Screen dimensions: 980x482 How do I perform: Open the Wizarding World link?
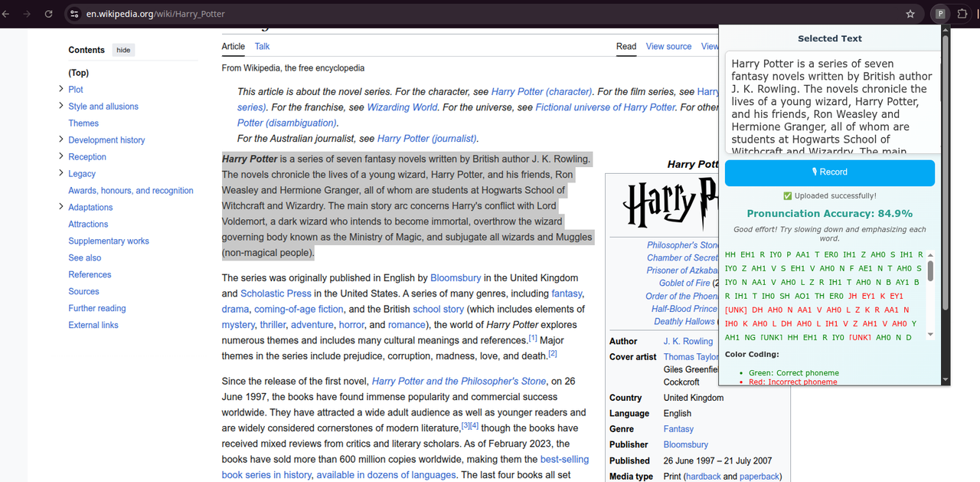[x=402, y=107]
